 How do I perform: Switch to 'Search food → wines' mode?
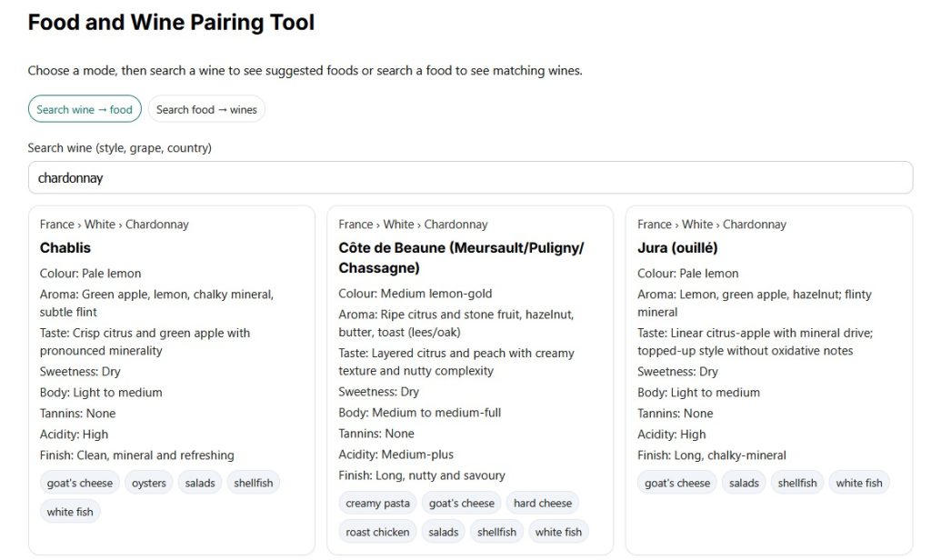(206, 109)
